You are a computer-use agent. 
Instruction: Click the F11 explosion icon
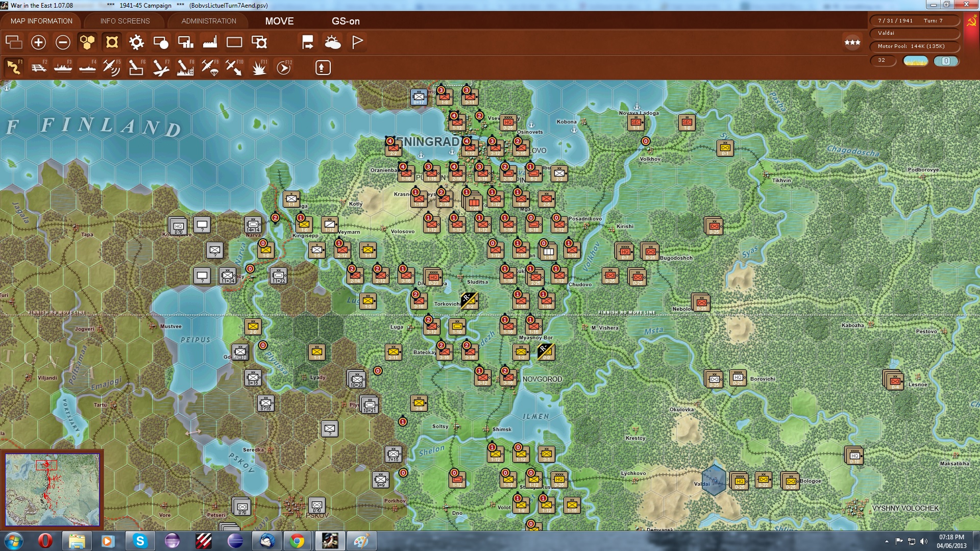point(259,67)
